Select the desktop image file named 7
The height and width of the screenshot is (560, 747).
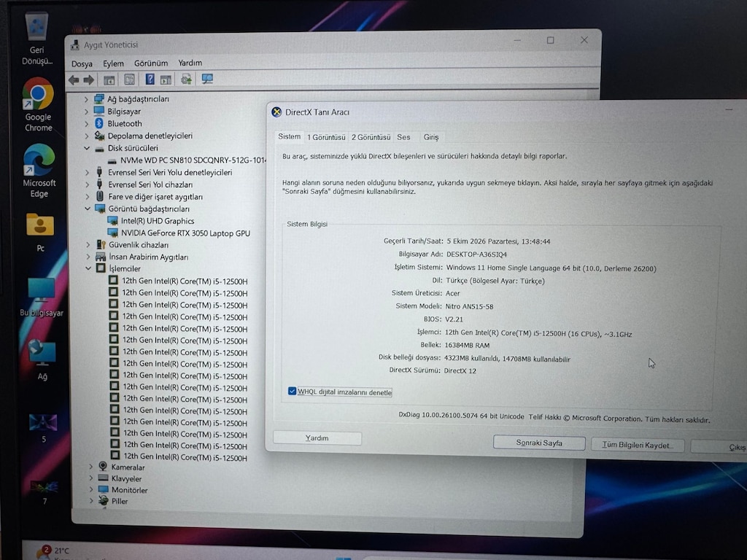pos(44,492)
